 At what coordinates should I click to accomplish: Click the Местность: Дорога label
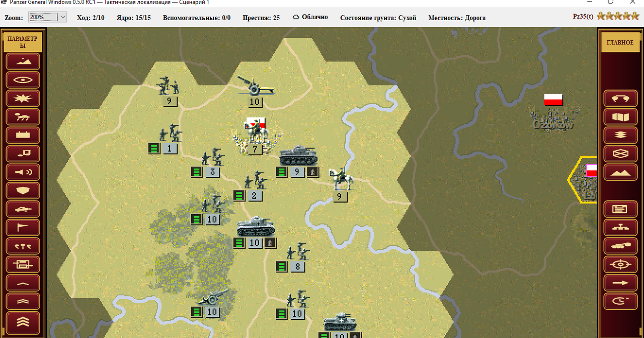click(457, 18)
